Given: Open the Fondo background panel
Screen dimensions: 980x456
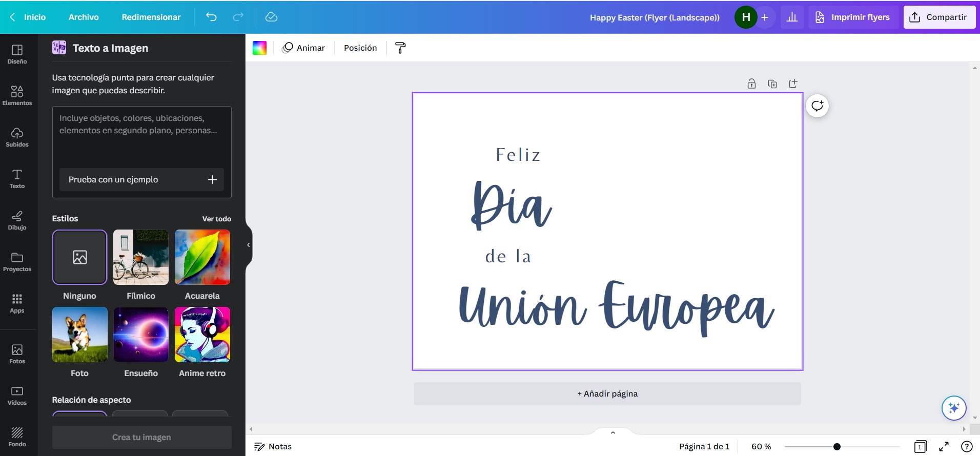Looking at the screenshot, I should (17, 437).
